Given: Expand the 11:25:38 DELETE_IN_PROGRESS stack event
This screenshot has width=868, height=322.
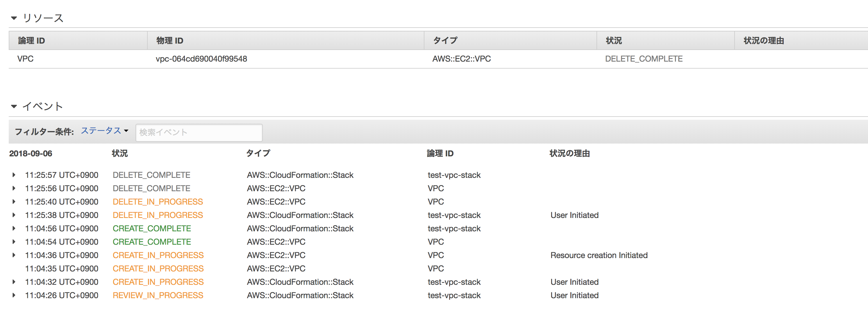Looking at the screenshot, I should (14, 215).
